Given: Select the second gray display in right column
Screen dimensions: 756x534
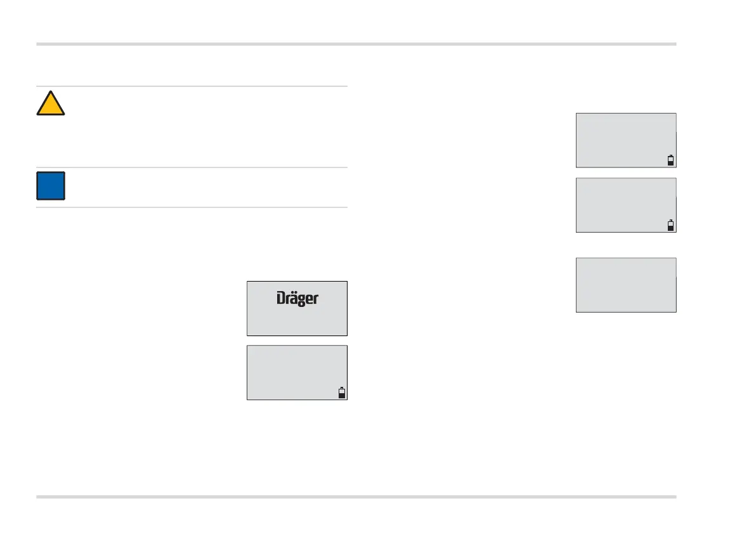Looking at the screenshot, I should pos(627,205).
